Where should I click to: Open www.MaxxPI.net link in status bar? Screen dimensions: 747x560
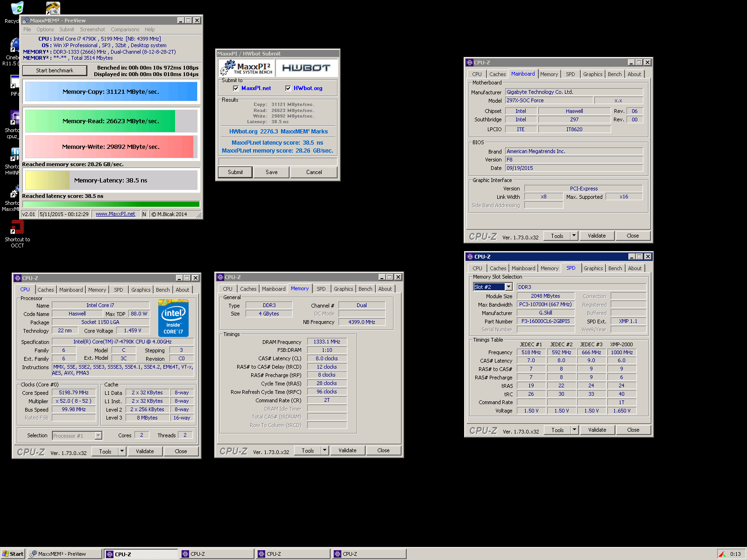coord(115,214)
